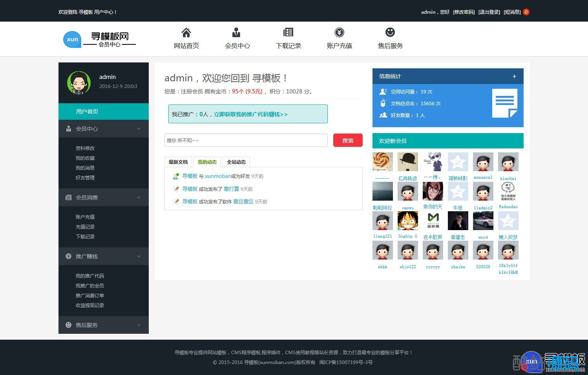
Task: Click the smiley icon for 售后服务
Action: 390,32
